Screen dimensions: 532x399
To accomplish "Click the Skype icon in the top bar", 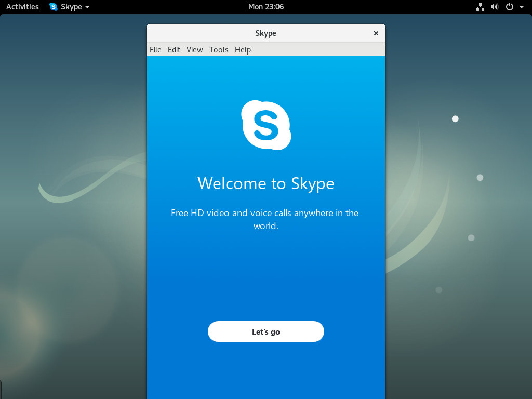I will pyautogui.click(x=54, y=7).
